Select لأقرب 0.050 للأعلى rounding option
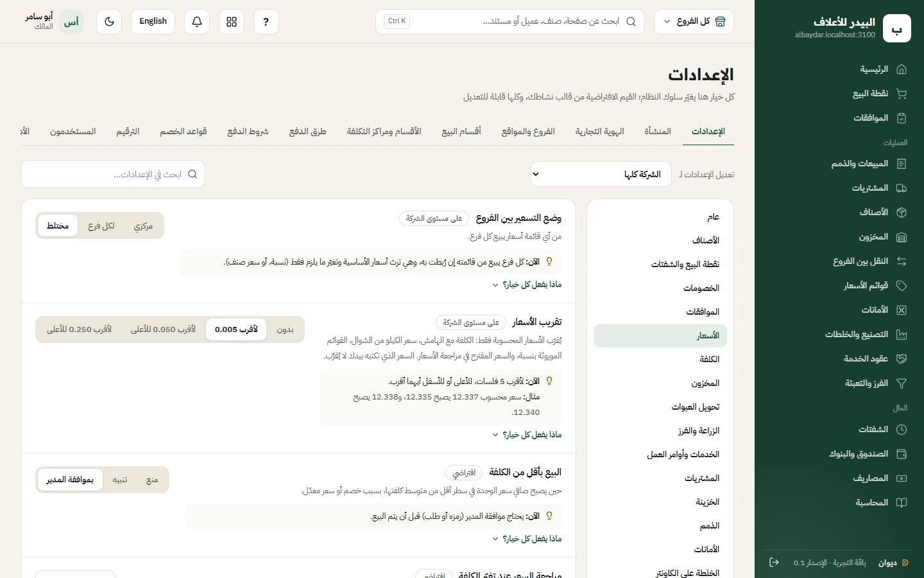Screen dimensions: 924x578 [x=163, y=329]
